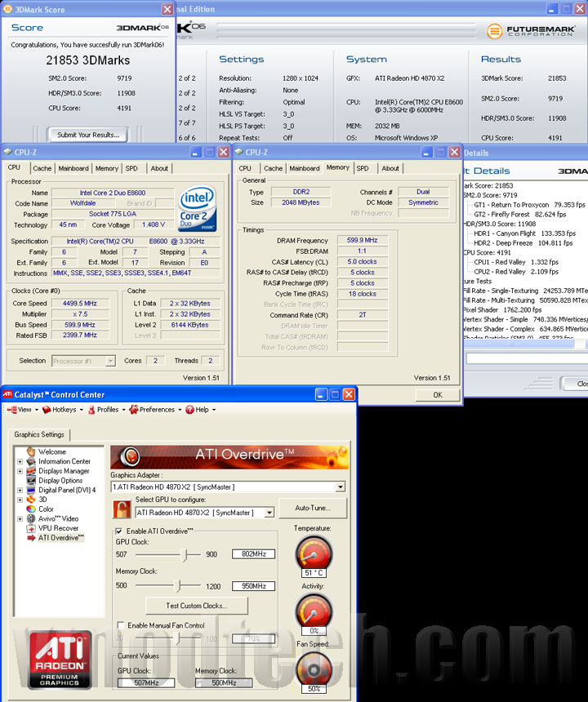The width and height of the screenshot is (588, 702).
Task: Open the Processor selection dropdown in CPU-Z
Action: click(x=110, y=361)
